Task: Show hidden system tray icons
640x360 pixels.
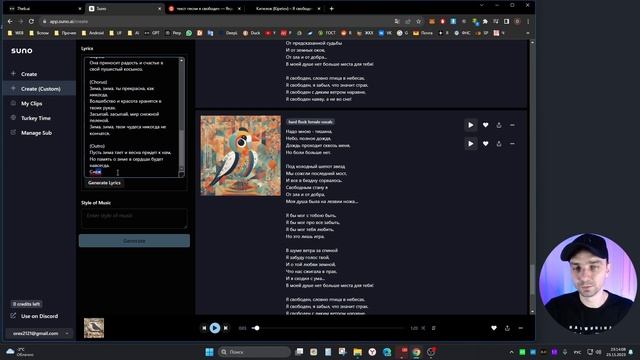Action: [x=511, y=352]
